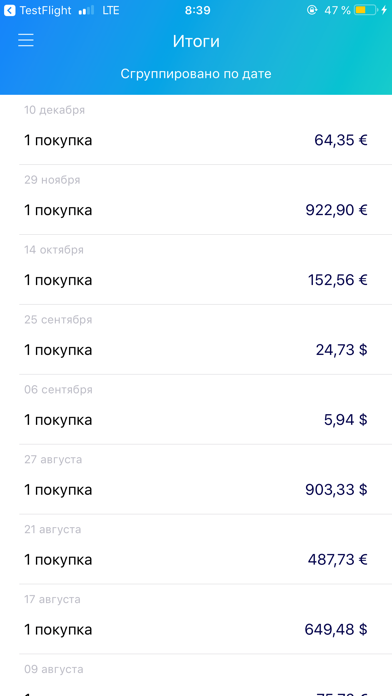Tap the cellular signal bars icon

[87, 11]
